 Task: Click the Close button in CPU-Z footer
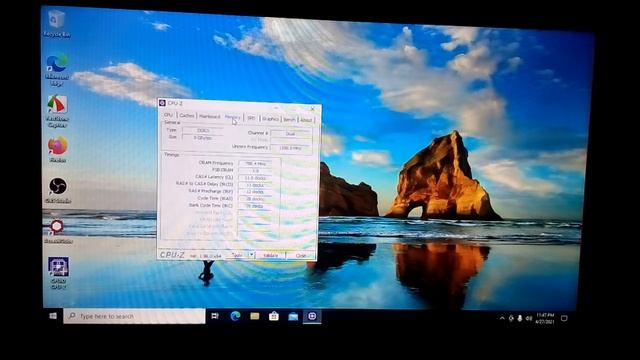coord(301,256)
